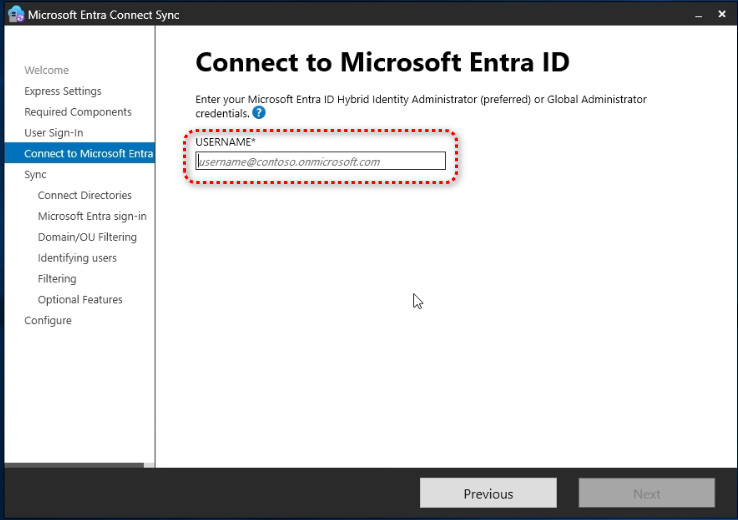Open the Connect Directories sub-step
Image resolution: width=738 pixels, height=520 pixels.
[85, 195]
